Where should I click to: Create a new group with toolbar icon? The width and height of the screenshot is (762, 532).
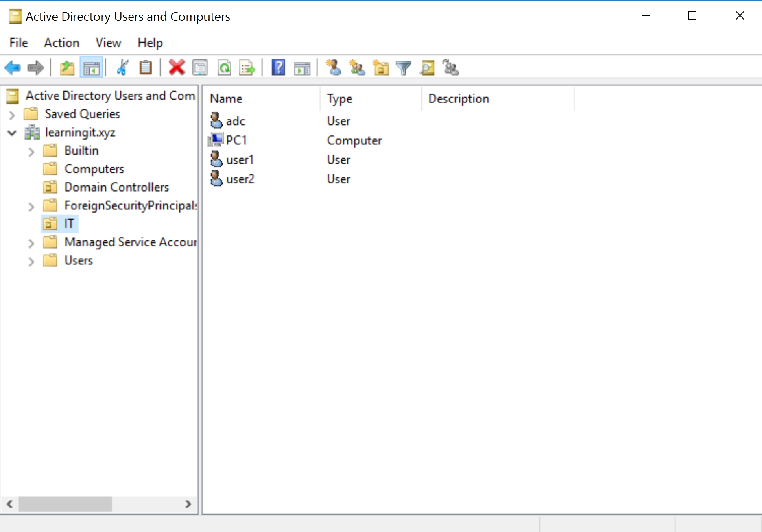(357, 68)
